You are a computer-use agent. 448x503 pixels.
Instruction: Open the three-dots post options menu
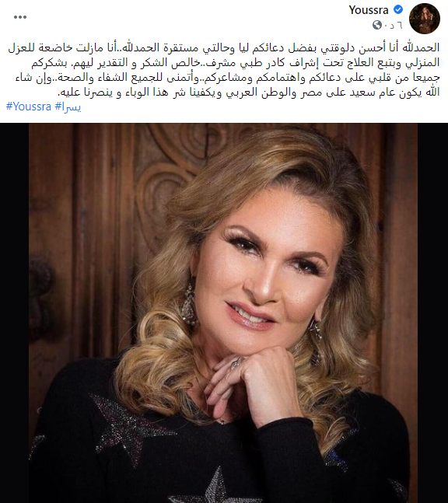[20, 17]
